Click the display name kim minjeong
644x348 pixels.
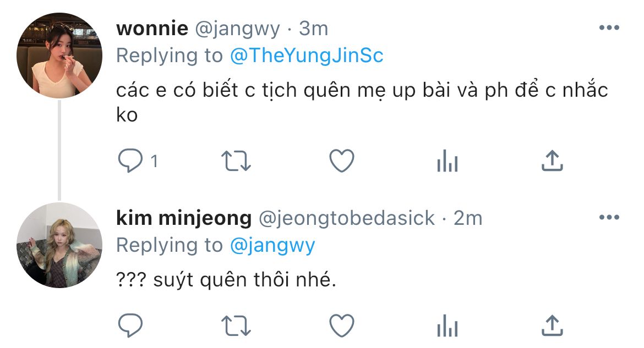[184, 218]
